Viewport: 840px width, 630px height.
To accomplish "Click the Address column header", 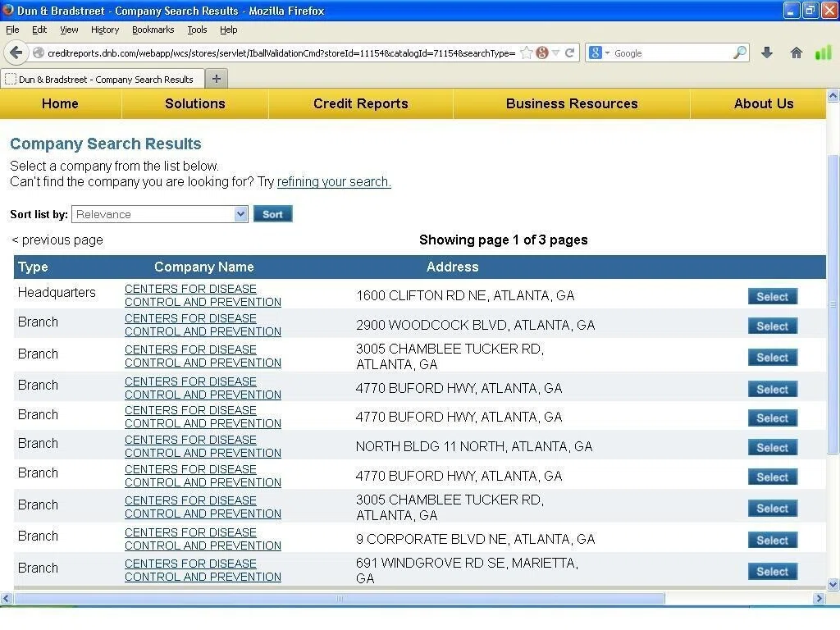I will click(453, 267).
